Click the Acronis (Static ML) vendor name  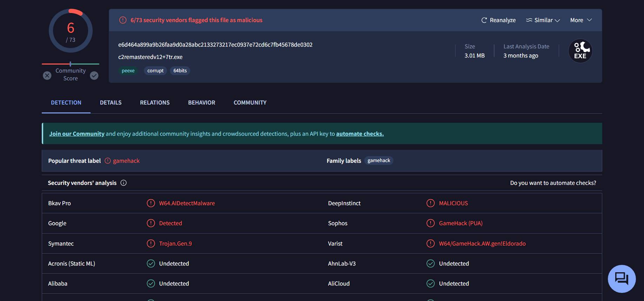point(72,264)
